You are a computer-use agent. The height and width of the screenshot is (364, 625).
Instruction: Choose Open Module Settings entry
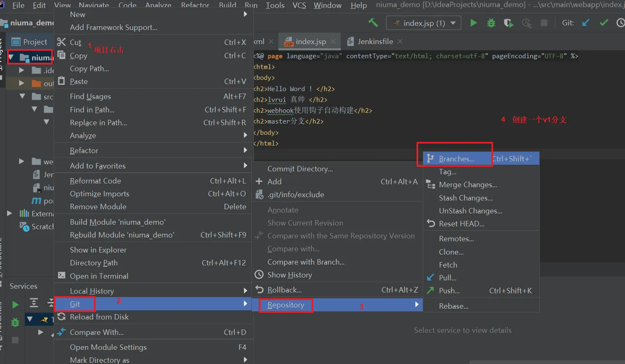(154, 347)
